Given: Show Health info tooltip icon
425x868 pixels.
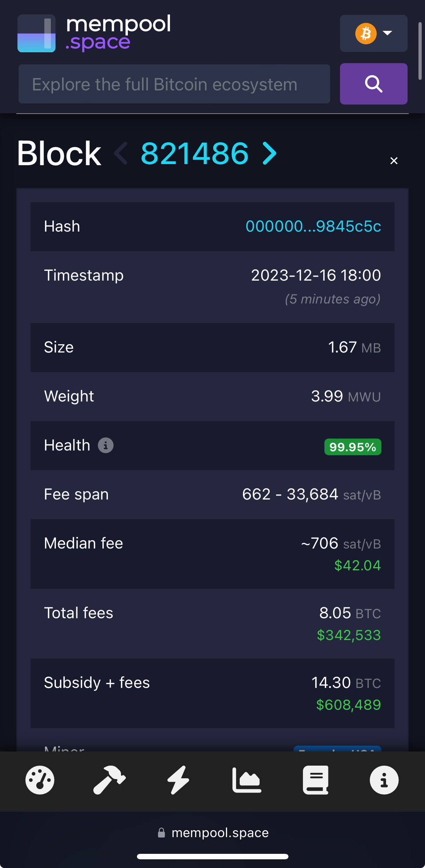Looking at the screenshot, I should pyautogui.click(x=106, y=445).
